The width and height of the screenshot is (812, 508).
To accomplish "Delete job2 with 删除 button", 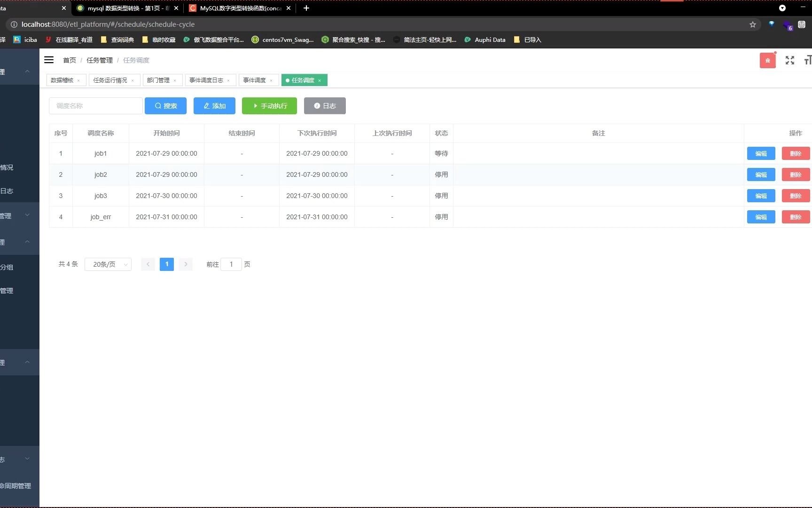I will (x=796, y=175).
